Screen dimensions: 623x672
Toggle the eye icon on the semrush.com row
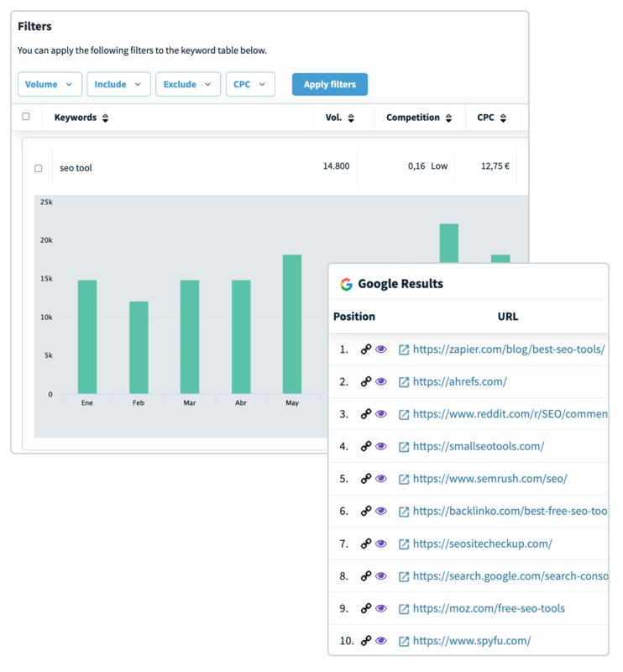click(x=381, y=478)
